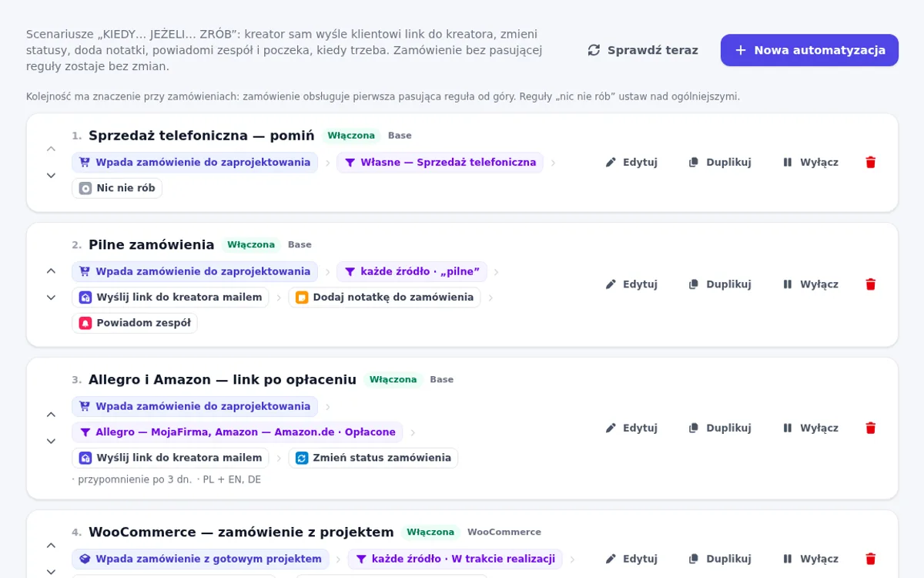Click the WooCommerce — zamówienie z projektem title
Viewport: 924px width, 578px height.
click(x=241, y=532)
